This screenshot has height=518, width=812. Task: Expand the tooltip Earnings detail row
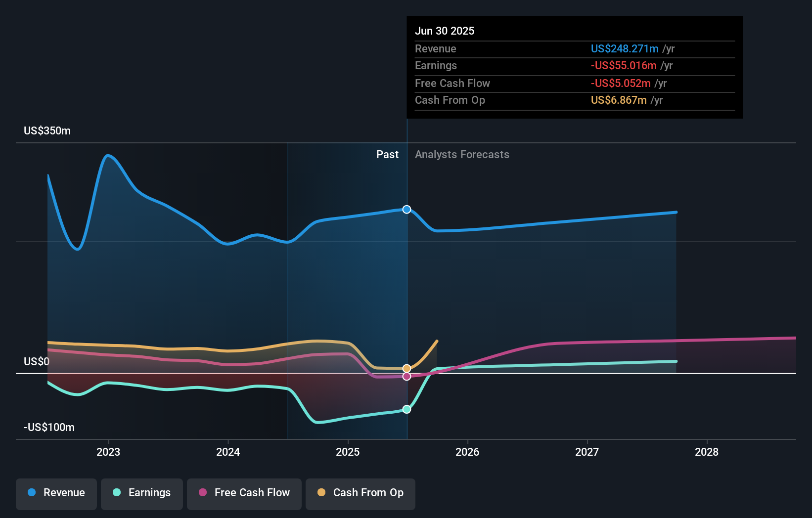click(574, 66)
